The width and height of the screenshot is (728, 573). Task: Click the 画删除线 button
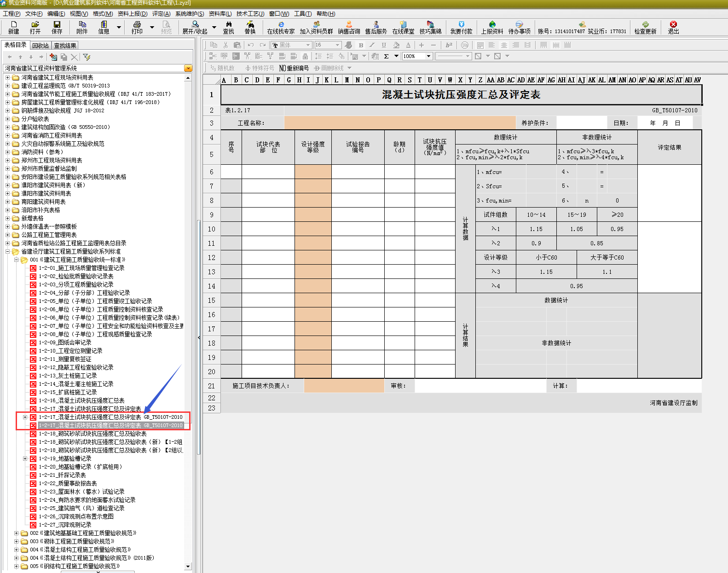329,68
